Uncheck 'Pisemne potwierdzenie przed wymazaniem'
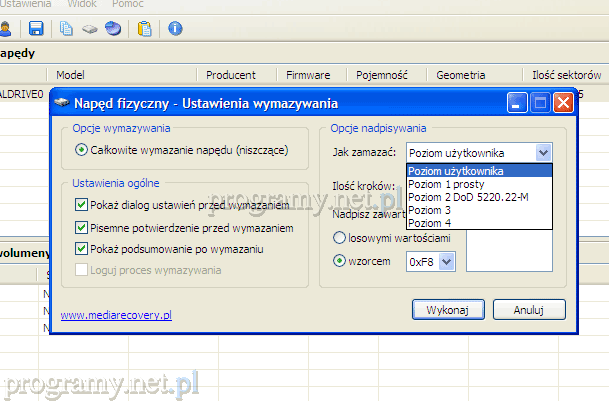The height and width of the screenshot is (401, 609). click(x=82, y=227)
